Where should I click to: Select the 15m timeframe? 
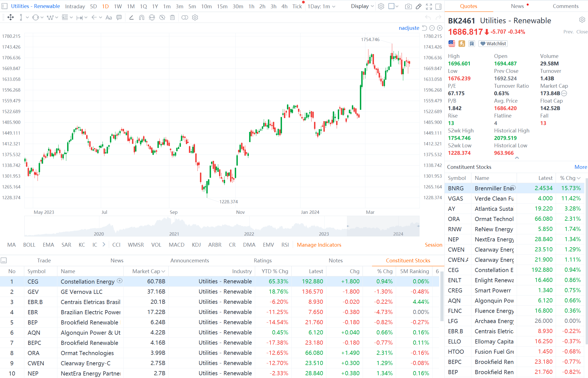[x=222, y=6]
